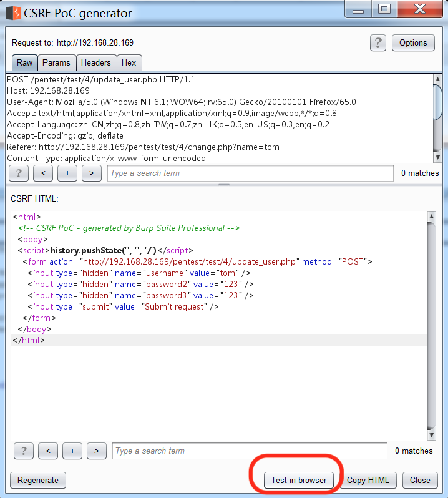The image size is (448, 498).
Task: Click the pane splitter handle between request and HTML
Action: (x=224, y=185)
